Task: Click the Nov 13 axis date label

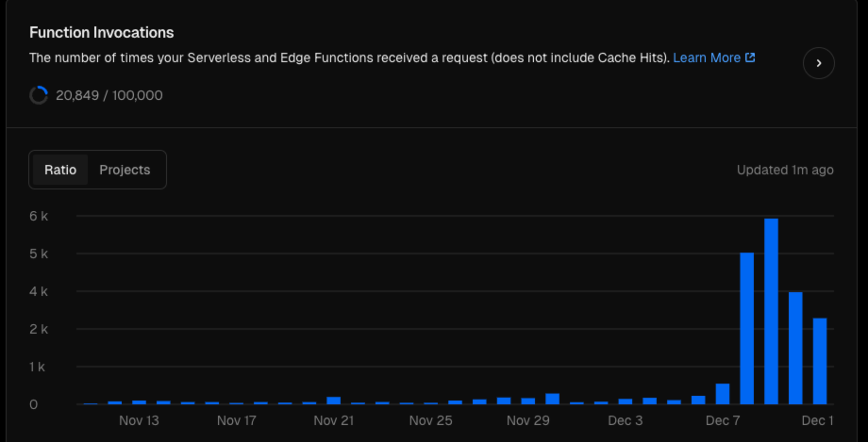Action: click(139, 420)
